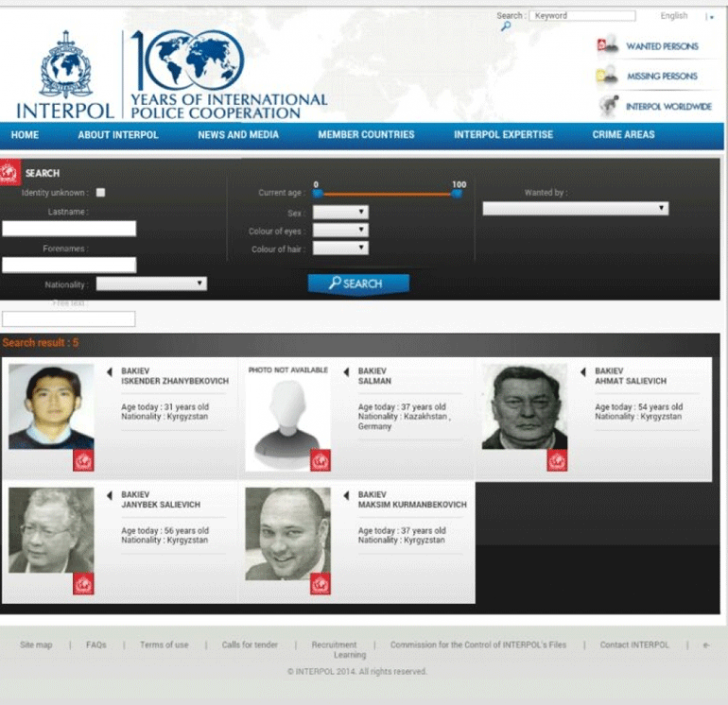Focus the Keyword search field
The image size is (728, 705).
pos(582,16)
